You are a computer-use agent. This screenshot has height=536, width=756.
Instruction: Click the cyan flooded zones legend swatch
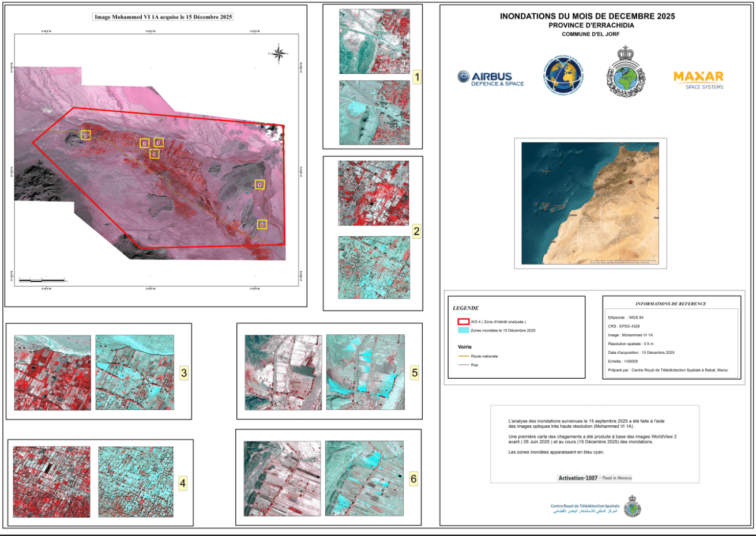coord(463,330)
